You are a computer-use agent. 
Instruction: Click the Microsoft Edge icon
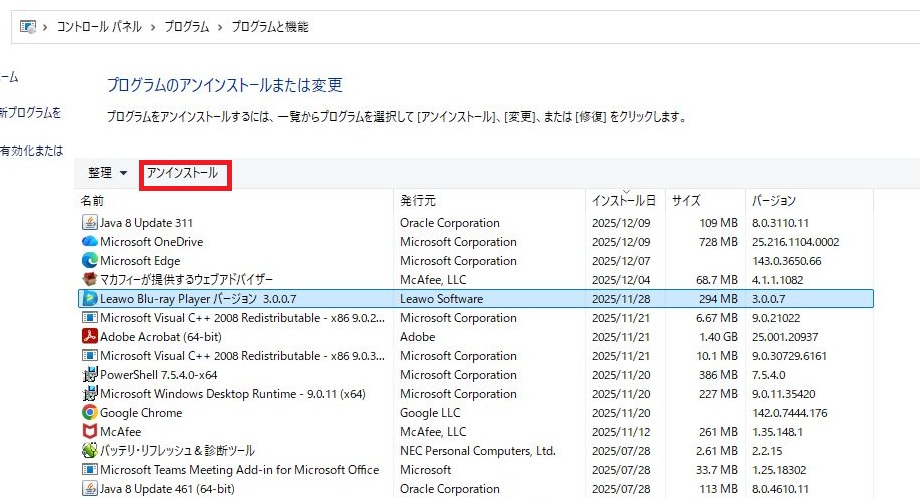(89, 261)
